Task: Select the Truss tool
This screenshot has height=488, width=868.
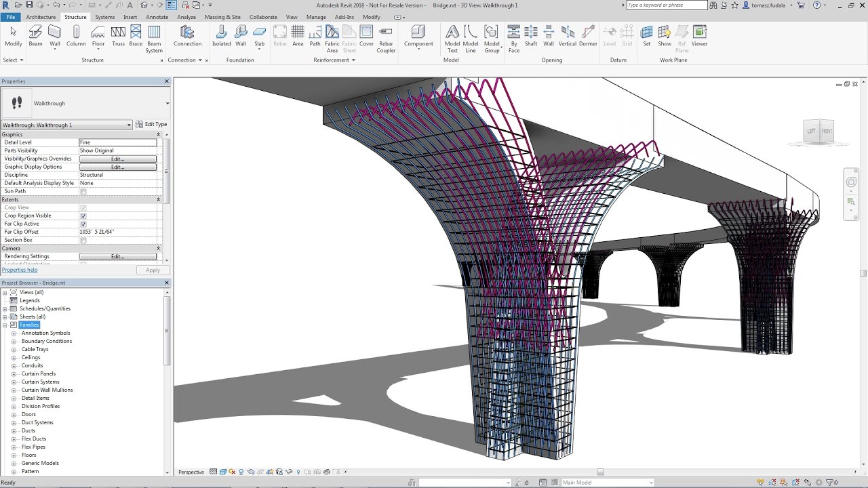Action: coord(118,37)
